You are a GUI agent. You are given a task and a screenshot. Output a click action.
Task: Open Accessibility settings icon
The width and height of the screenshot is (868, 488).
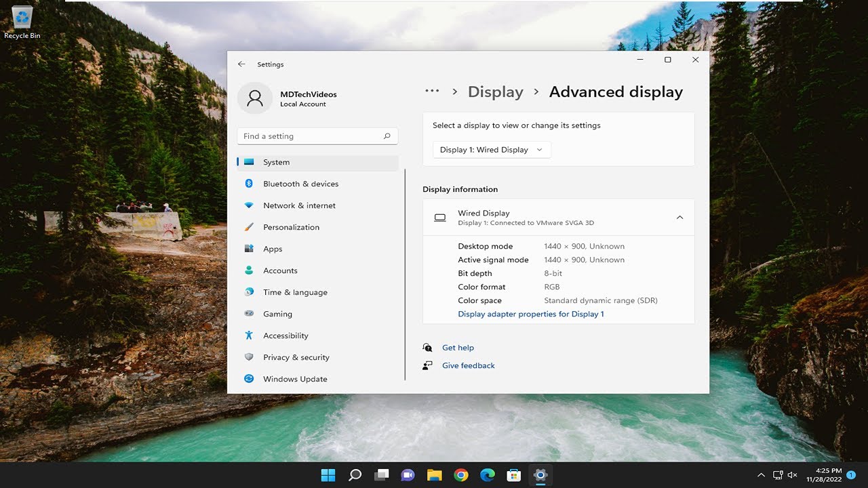249,335
